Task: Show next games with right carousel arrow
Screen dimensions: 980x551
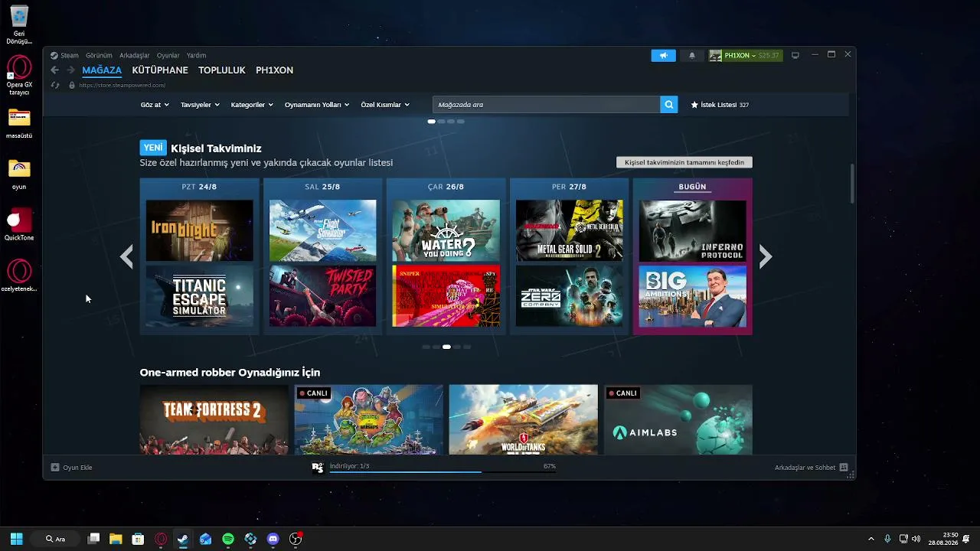Action: click(x=765, y=256)
